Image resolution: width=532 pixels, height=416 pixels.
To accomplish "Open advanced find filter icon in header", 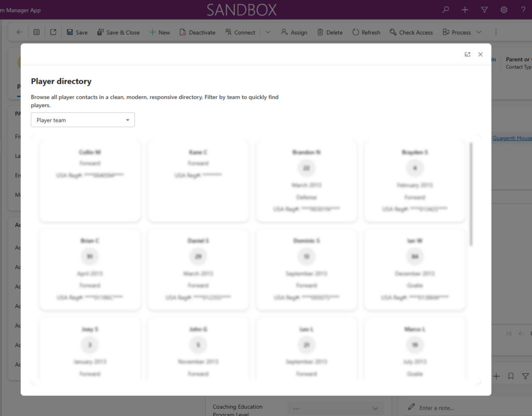I will click(485, 10).
